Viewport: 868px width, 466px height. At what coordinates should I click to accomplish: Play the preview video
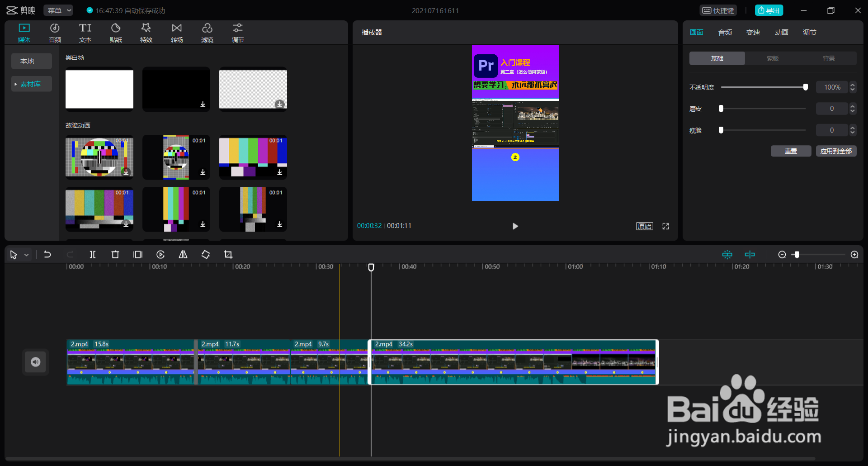(x=515, y=226)
